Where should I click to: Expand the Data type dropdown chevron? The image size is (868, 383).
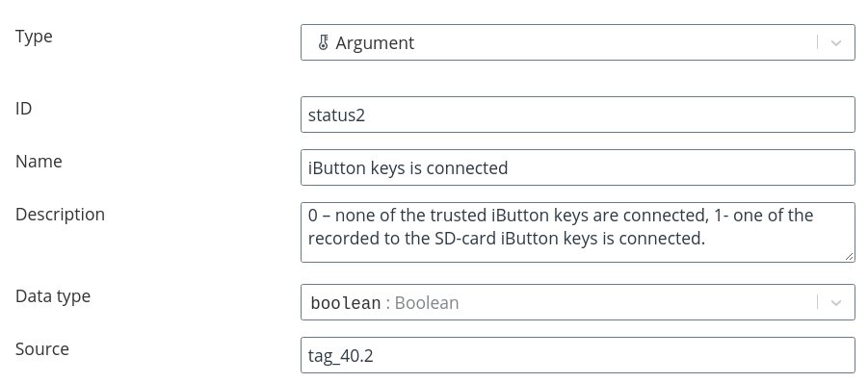click(x=836, y=302)
